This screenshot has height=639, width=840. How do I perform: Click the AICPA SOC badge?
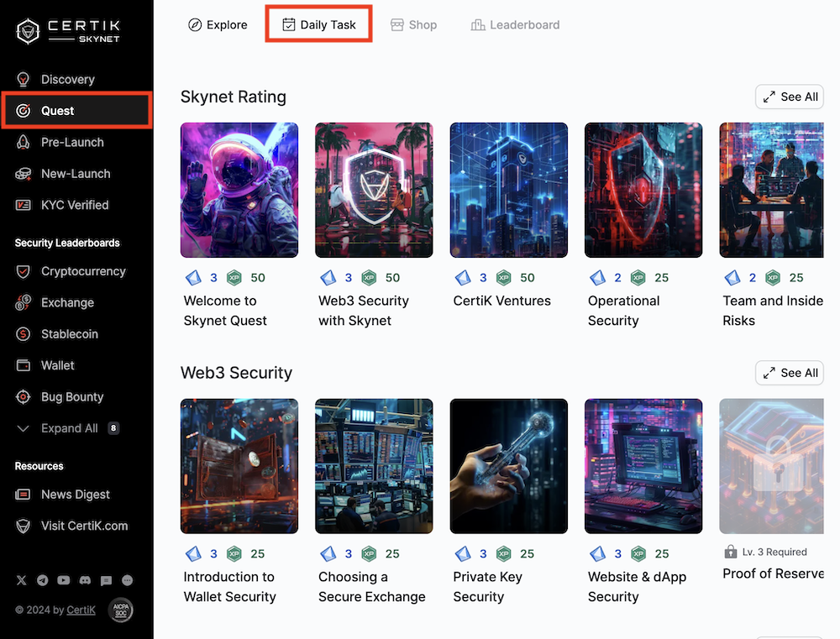pos(121,610)
